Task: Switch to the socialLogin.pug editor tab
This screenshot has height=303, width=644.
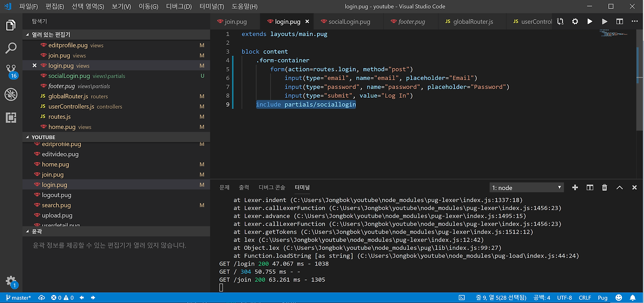Action: [x=349, y=22]
